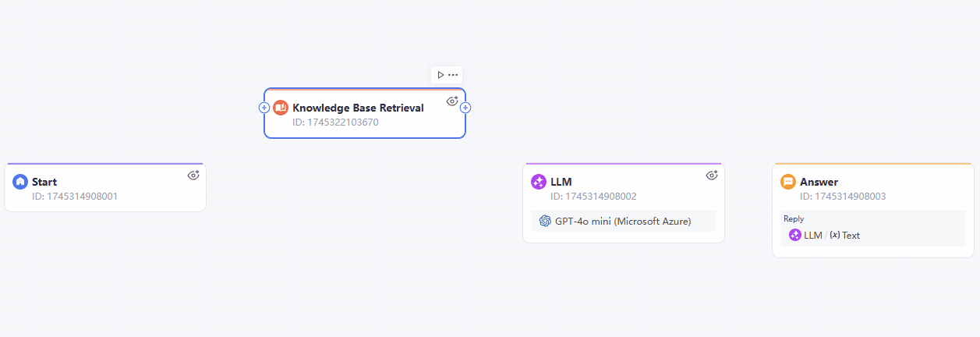Add a node from the left plus handle
Viewport: 980px width, 337px height.
(264, 108)
